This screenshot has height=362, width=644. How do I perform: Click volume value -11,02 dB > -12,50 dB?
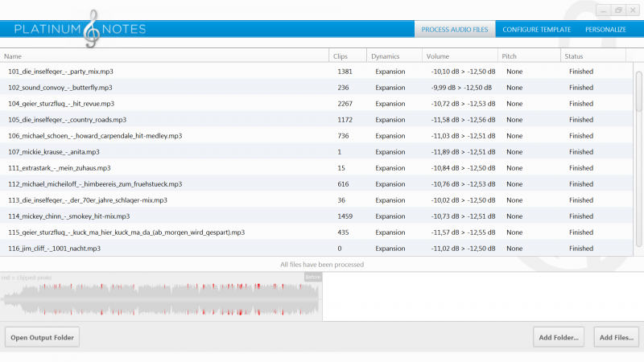[x=464, y=249]
